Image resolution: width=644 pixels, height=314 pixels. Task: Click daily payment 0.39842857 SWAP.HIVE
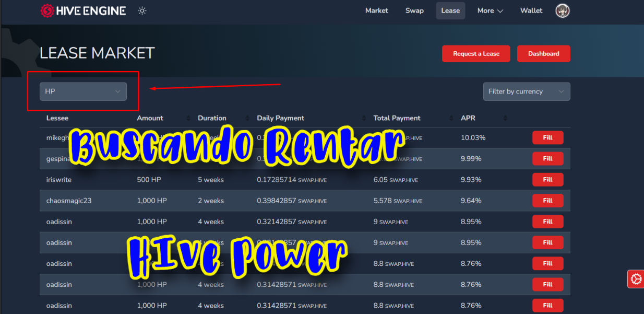(292, 201)
